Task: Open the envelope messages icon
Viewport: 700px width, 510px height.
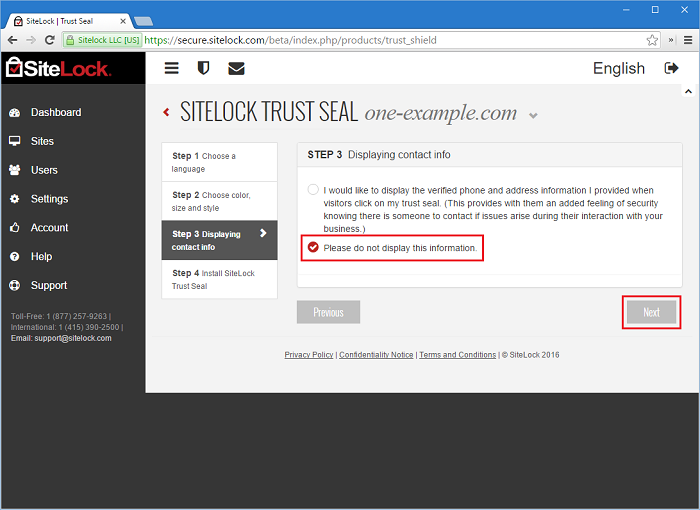Action: point(236,68)
